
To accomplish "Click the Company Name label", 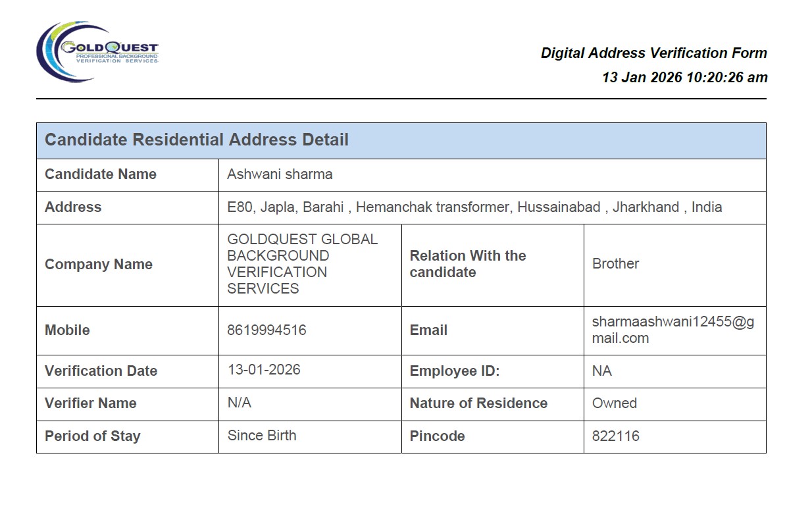I will (99, 265).
